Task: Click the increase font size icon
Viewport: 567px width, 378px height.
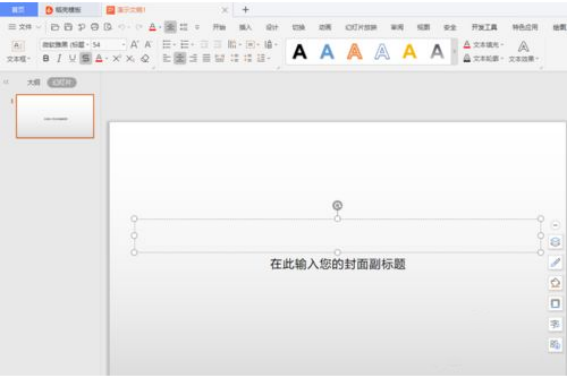Action: click(x=134, y=44)
